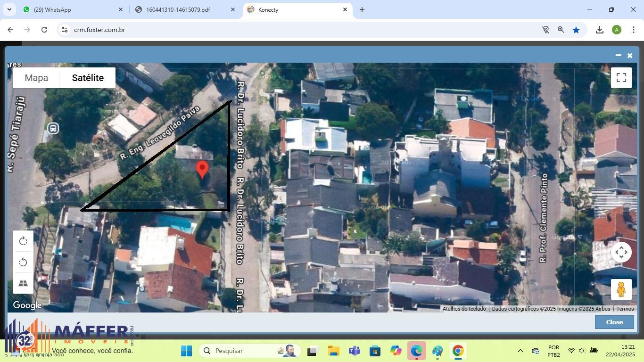This screenshot has height=362, width=644.
Task: Open the Chrome three-dot menu
Action: pyautogui.click(x=634, y=30)
